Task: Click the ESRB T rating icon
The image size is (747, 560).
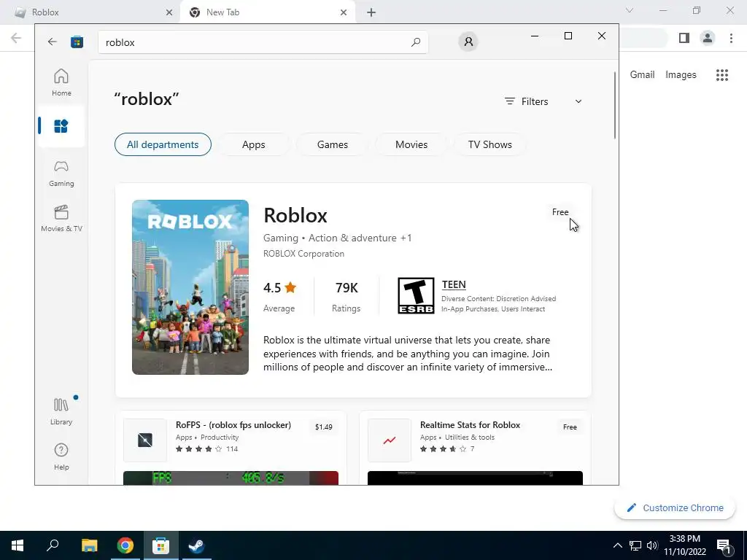Action: coord(416,296)
